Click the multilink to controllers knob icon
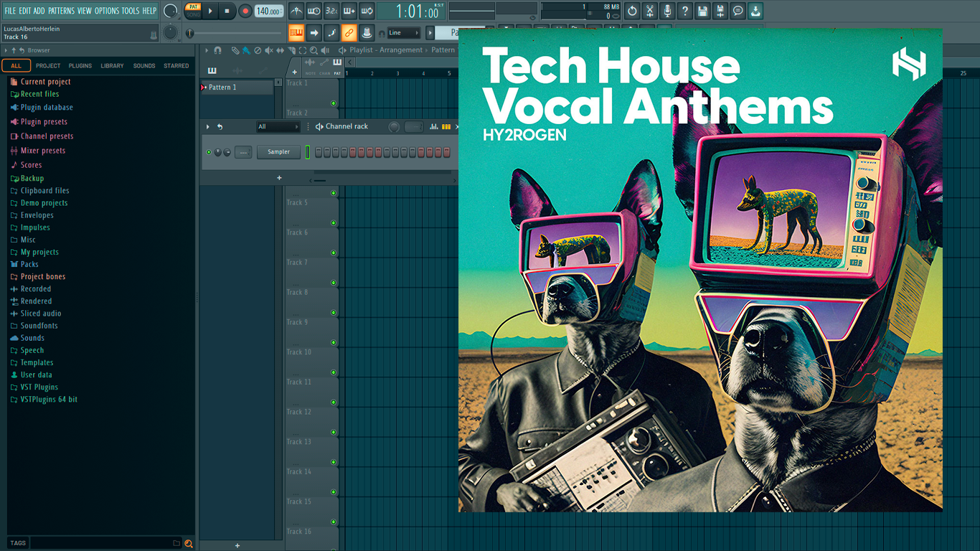Image resolution: width=980 pixels, height=551 pixels. pyautogui.click(x=367, y=32)
